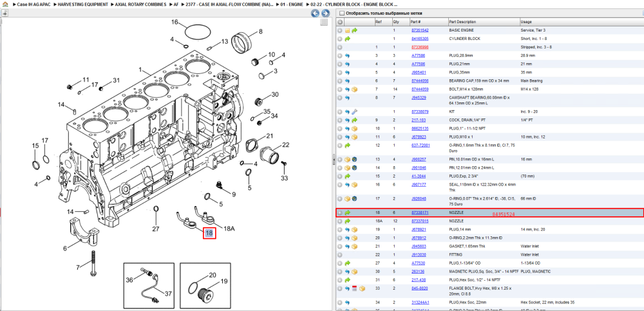Select callout 22 in the diagram
Screen dimensions: 644x311
[x=285, y=145]
